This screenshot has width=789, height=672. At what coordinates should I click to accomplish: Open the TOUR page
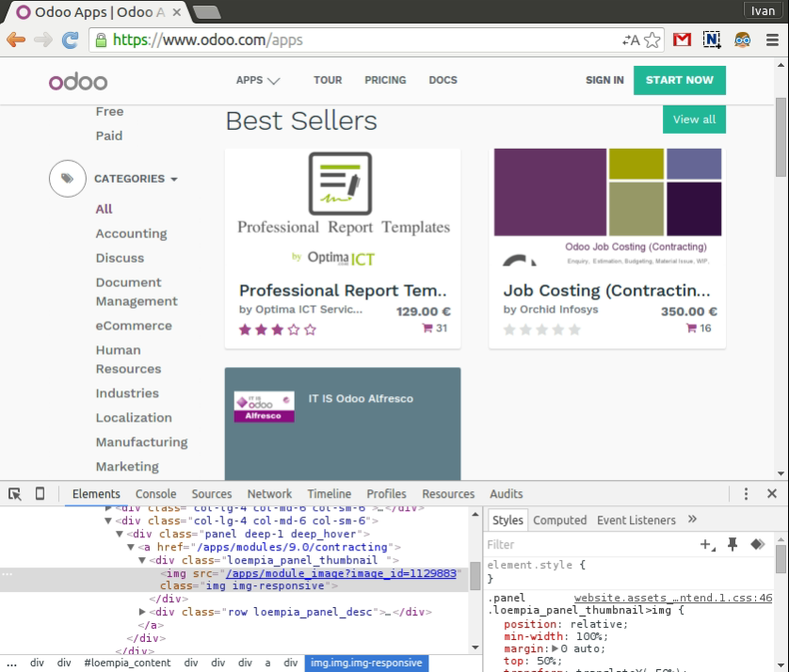click(328, 80)
